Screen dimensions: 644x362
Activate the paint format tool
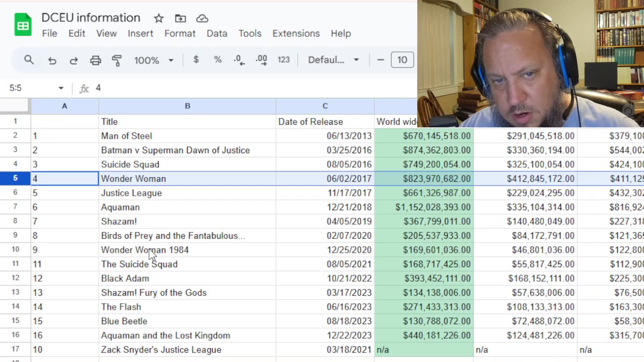(117, 60)
